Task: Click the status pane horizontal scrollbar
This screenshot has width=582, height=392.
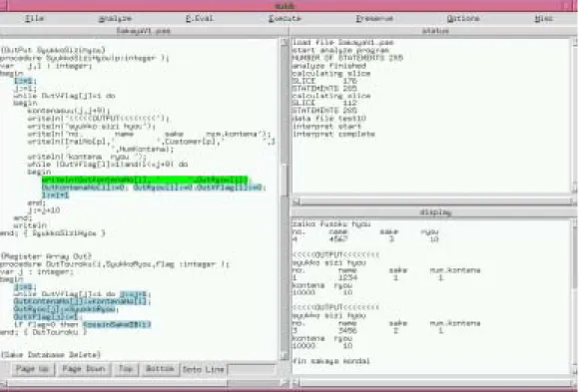Action: coord(434,202)
